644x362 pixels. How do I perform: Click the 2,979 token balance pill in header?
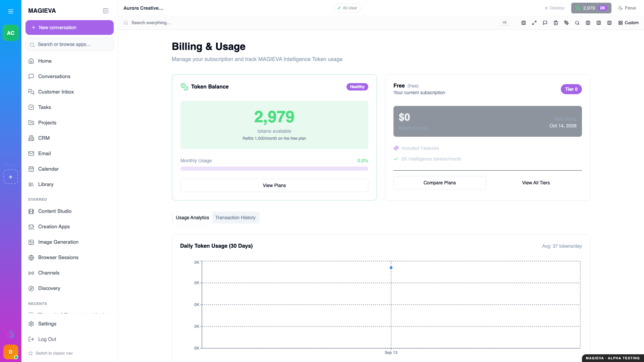pyautogui.click(x=591, y=8)
